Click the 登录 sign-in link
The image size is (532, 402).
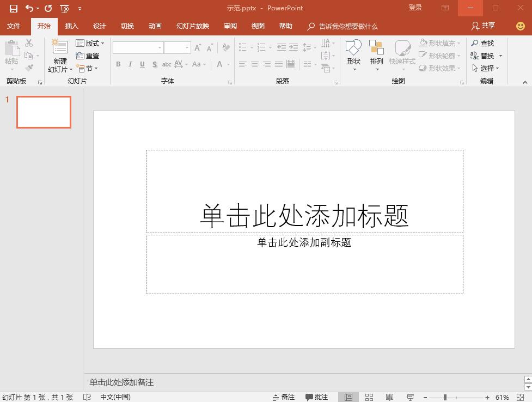click(415, 8)
